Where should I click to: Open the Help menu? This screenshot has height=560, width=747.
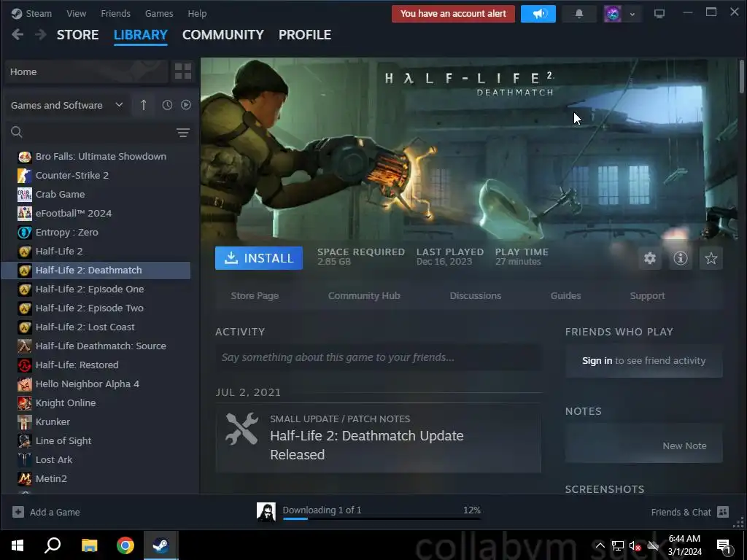[x=197, y=13]
